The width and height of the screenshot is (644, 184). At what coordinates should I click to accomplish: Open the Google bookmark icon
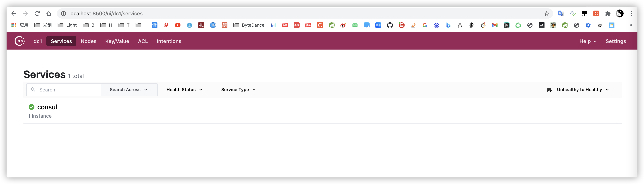pos(425,25)
